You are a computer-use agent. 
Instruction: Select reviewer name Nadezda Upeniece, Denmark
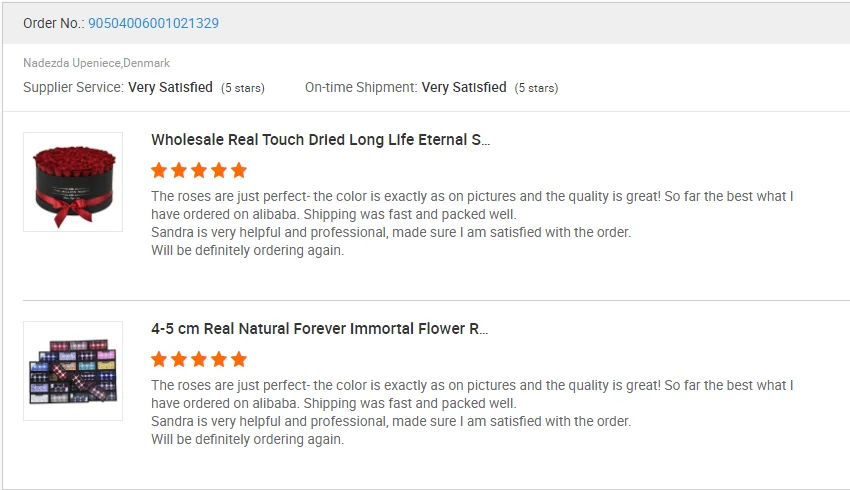coord(96,63)
